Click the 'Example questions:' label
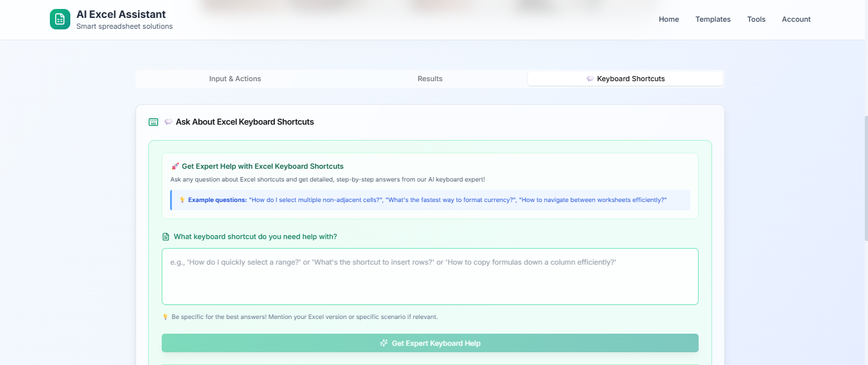This screenshot has height=365, width=868. click(217, 200)
